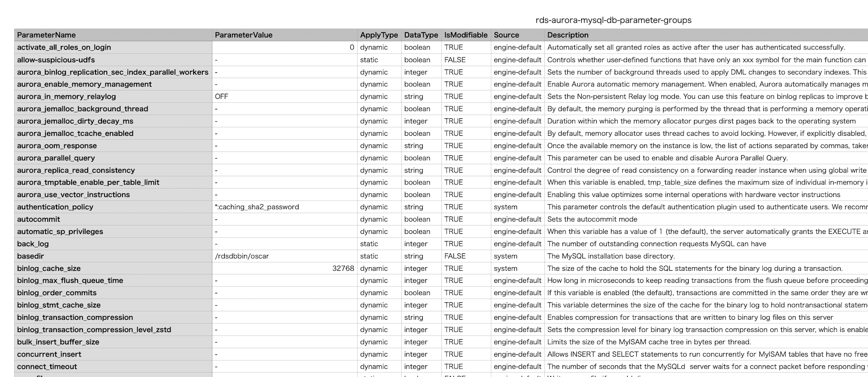Select the IsModifiable column header
Viewport: 868px width, 377px height.
(x=466, y=35)
